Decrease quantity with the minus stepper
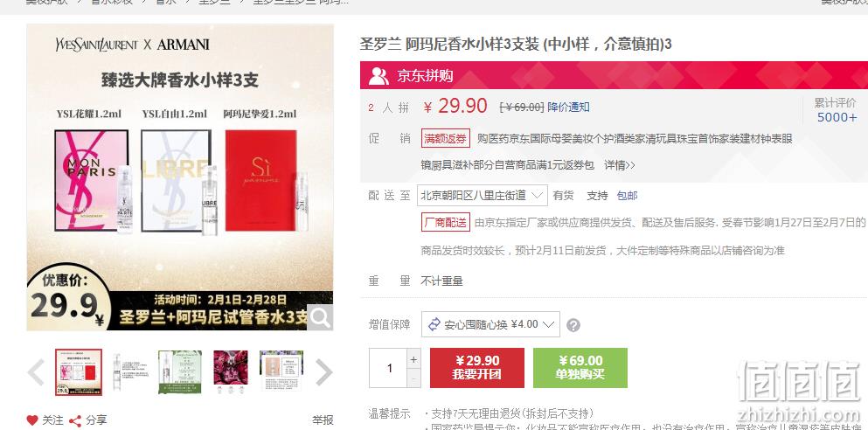The width and height of the screenshot is (868, 430). [x=413, y=378]
